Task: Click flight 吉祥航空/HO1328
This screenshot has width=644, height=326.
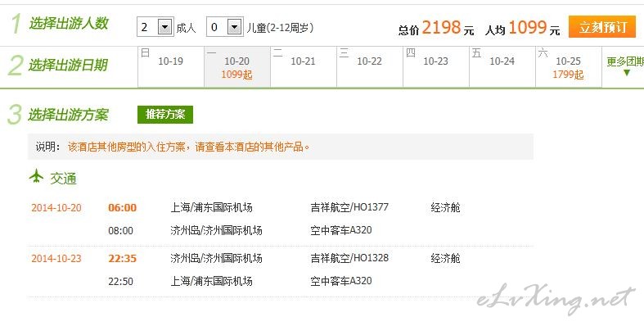Action: tap(349, 258)
